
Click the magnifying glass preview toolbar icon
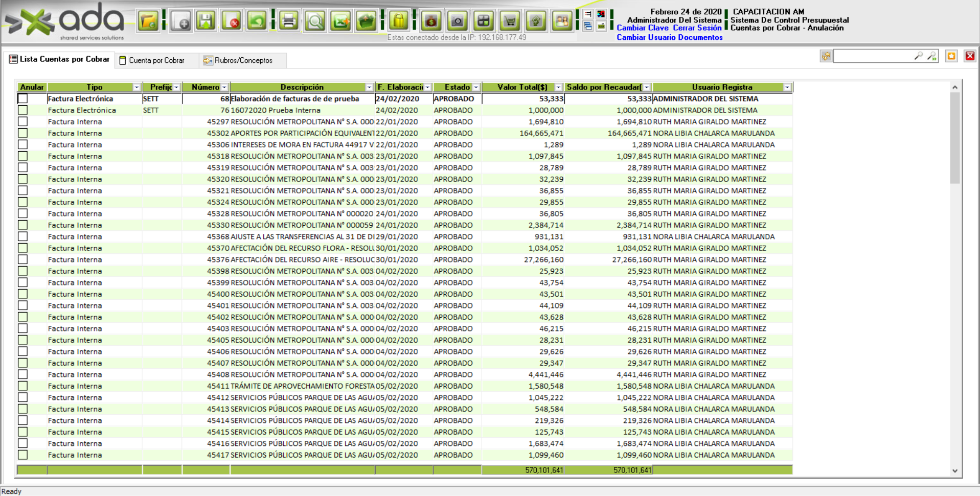[x=315, y=21]
